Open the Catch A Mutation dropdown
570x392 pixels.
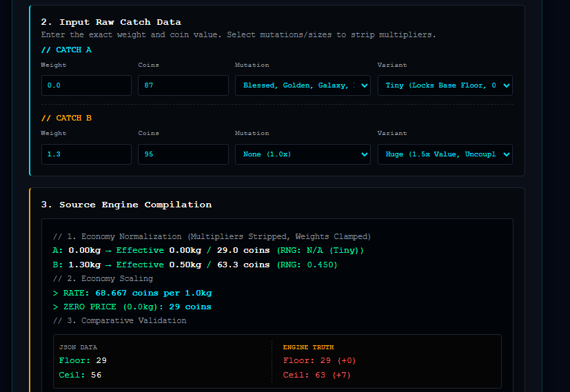[303, 85]
